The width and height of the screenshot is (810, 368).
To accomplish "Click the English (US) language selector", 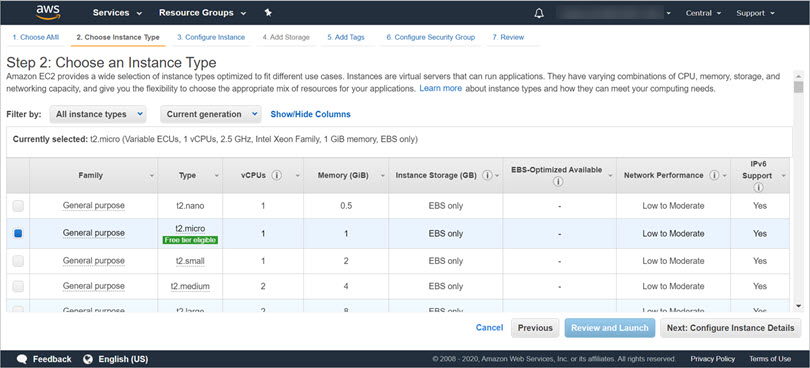I will (123, 359).
